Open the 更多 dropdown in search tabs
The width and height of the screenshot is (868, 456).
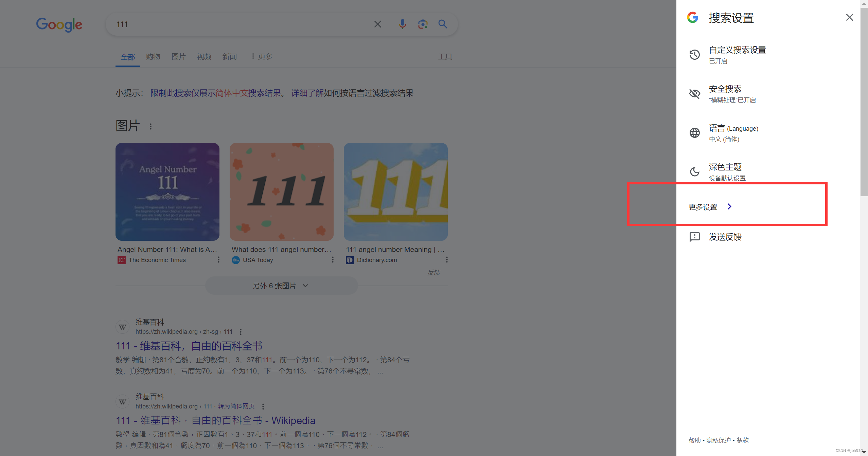click(262, 56)
